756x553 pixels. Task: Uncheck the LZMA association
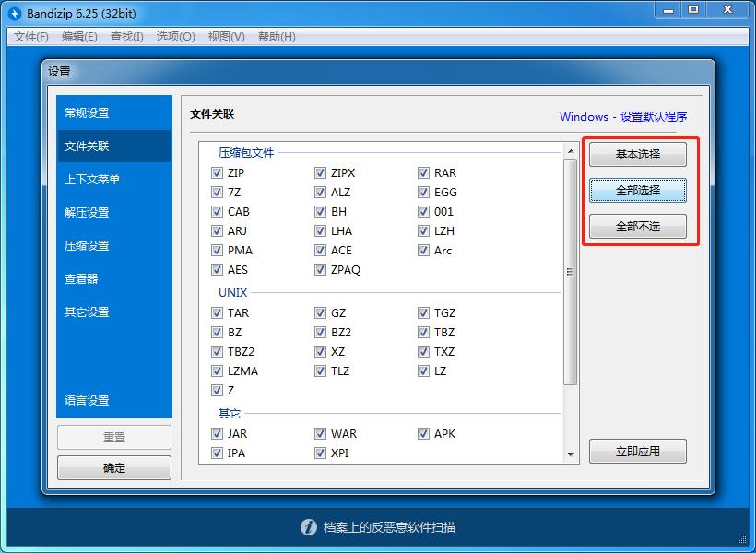click(217, 371)
